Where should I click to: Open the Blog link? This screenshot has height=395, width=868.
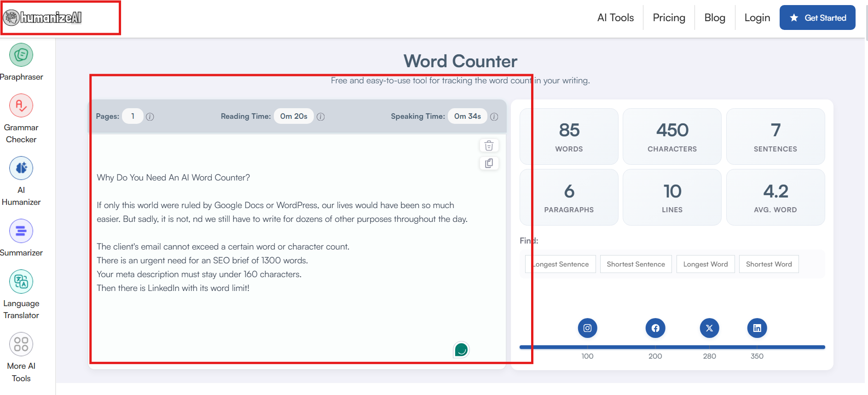[x=715, y=18]
